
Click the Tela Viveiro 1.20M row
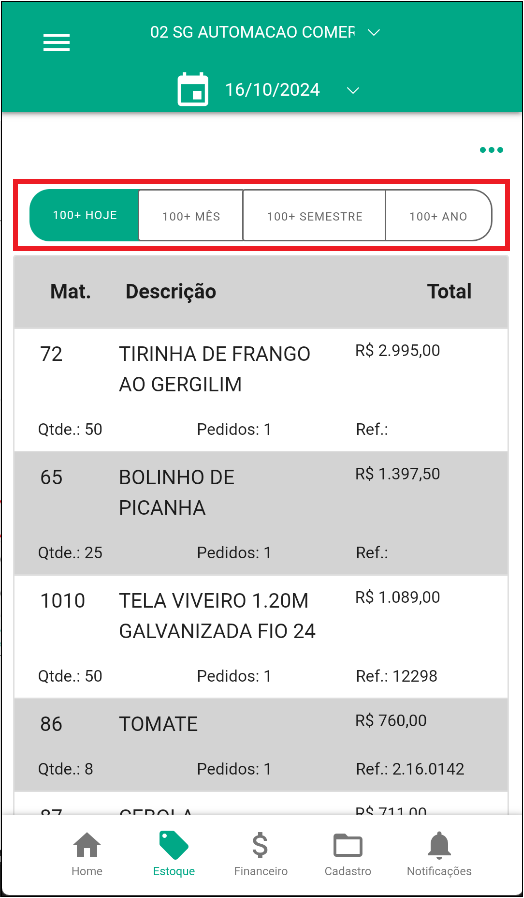(261, 636)
